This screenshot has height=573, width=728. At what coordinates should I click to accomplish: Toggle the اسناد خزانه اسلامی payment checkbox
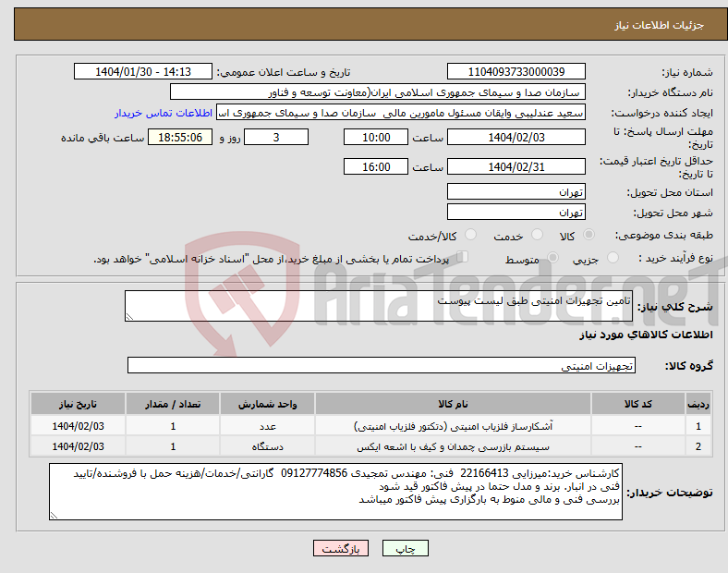coord(463,257)
